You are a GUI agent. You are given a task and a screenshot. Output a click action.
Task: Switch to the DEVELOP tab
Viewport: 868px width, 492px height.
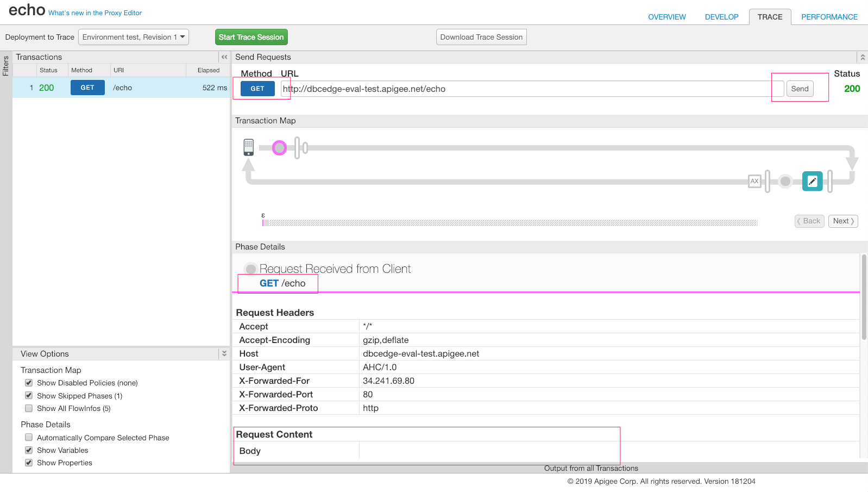[x=722, y=17]
